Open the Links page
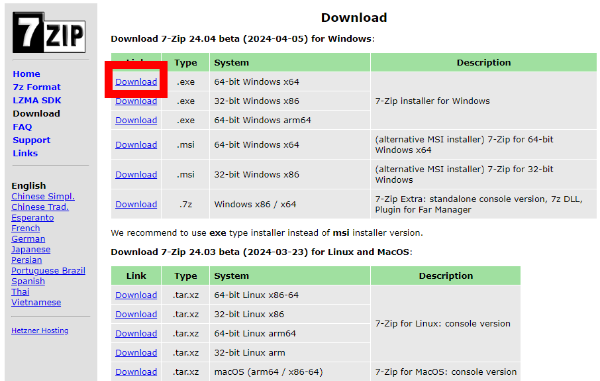 tap(25, 153)
